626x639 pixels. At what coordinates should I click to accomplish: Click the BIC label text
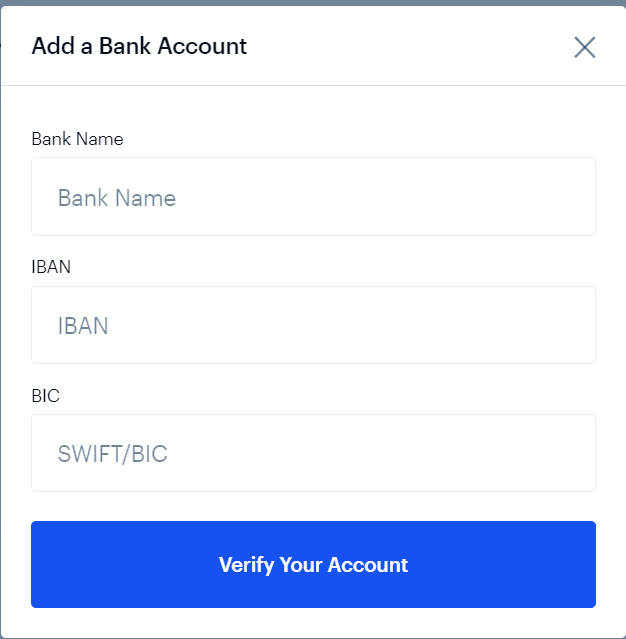[46, 396]
